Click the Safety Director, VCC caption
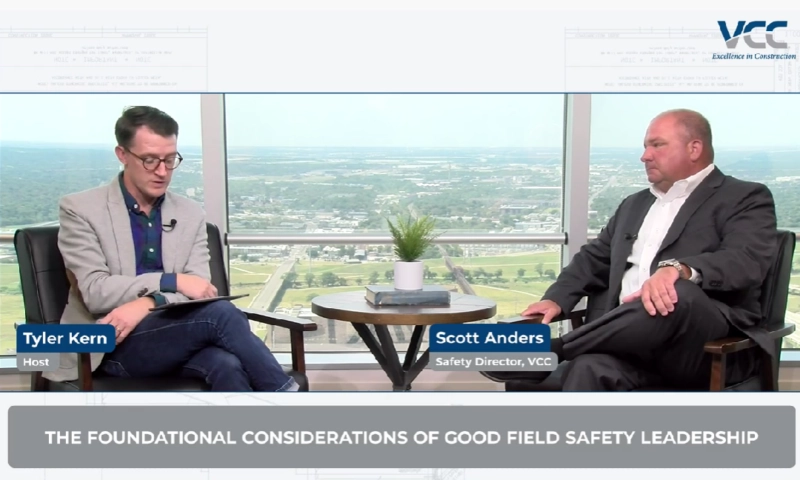Image resolution: width=800 pixels, height=480 pixels. tap(493, 361)
